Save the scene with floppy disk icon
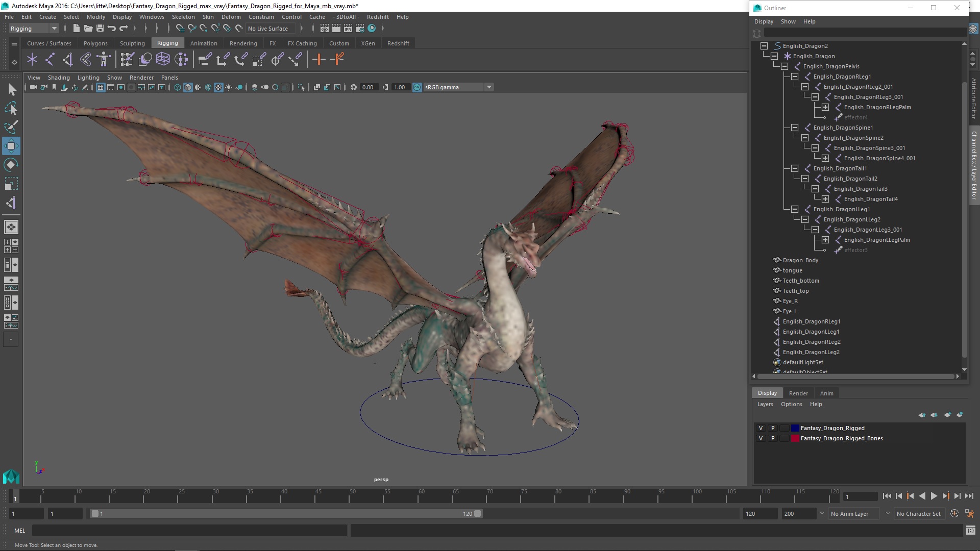This screenshot has height=551, width=980. coord(100,29)
